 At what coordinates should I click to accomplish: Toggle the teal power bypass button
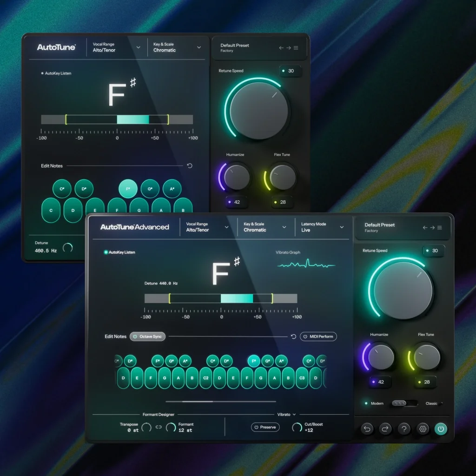coord(441,429)
